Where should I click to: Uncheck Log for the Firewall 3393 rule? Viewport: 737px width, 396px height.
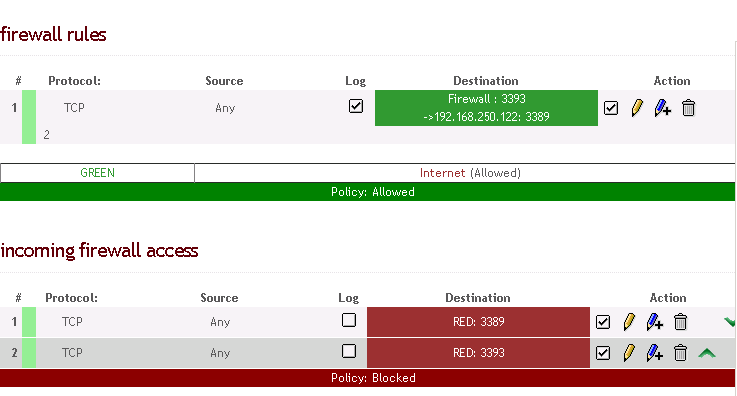(x=356, y=106)
